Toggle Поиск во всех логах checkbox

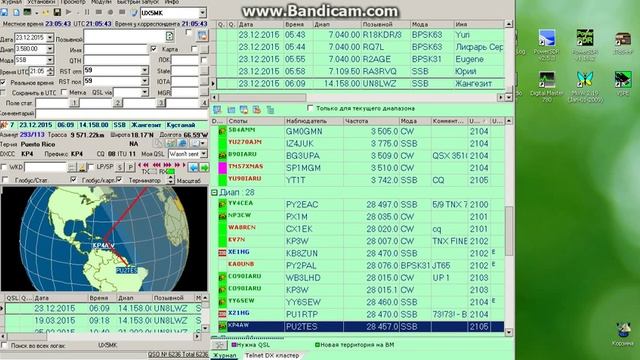(4, 345)
